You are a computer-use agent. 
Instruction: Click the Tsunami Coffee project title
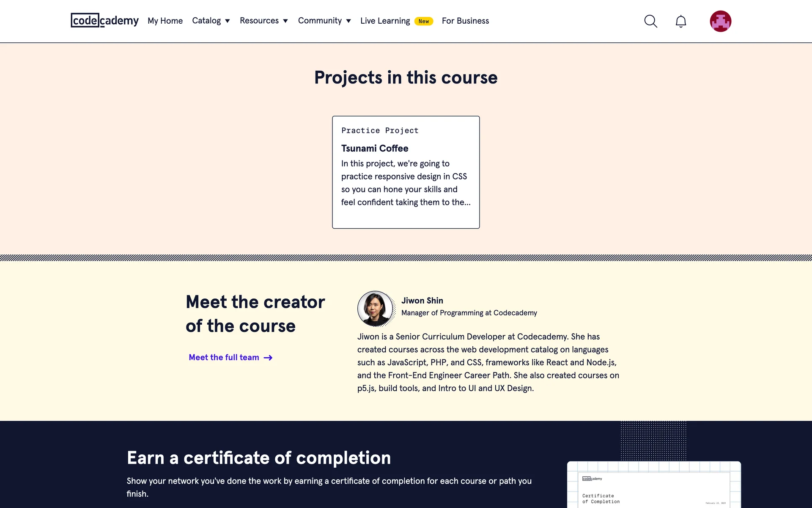point(375,148)
